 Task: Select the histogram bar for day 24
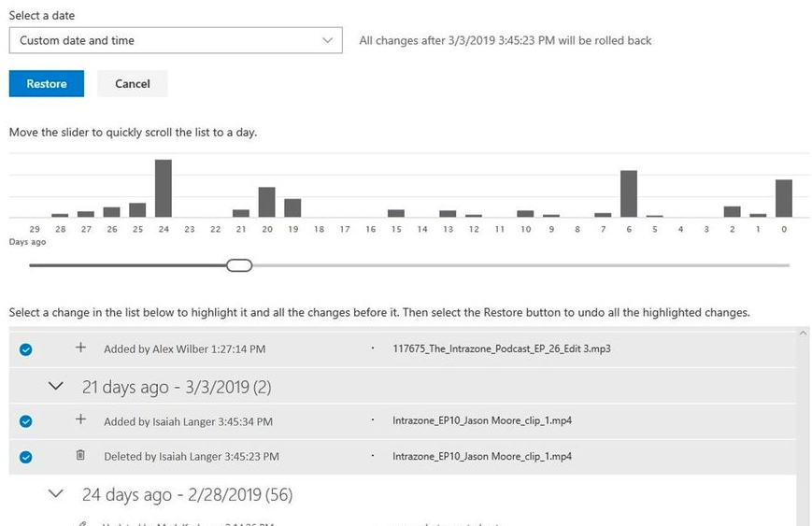164,188
